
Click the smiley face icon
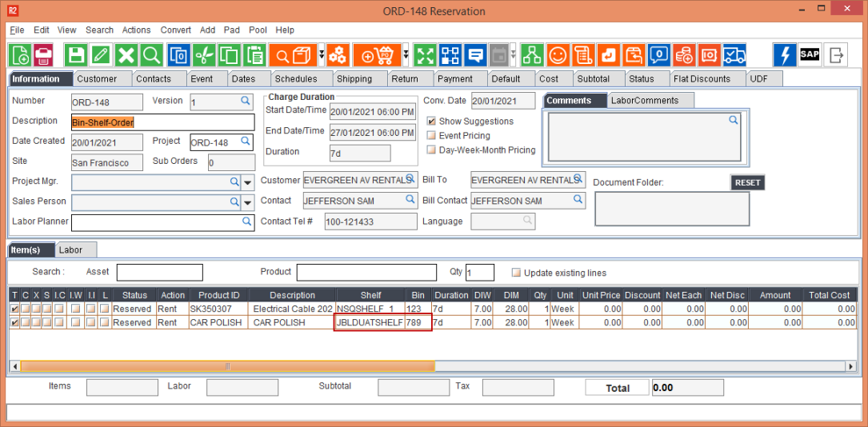coord(558,55)
